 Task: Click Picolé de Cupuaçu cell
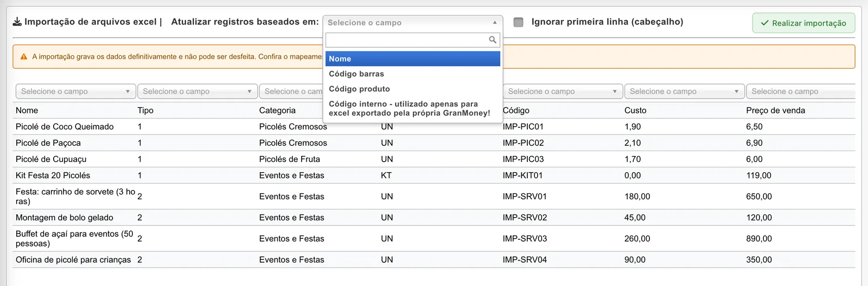click(51, 159)
